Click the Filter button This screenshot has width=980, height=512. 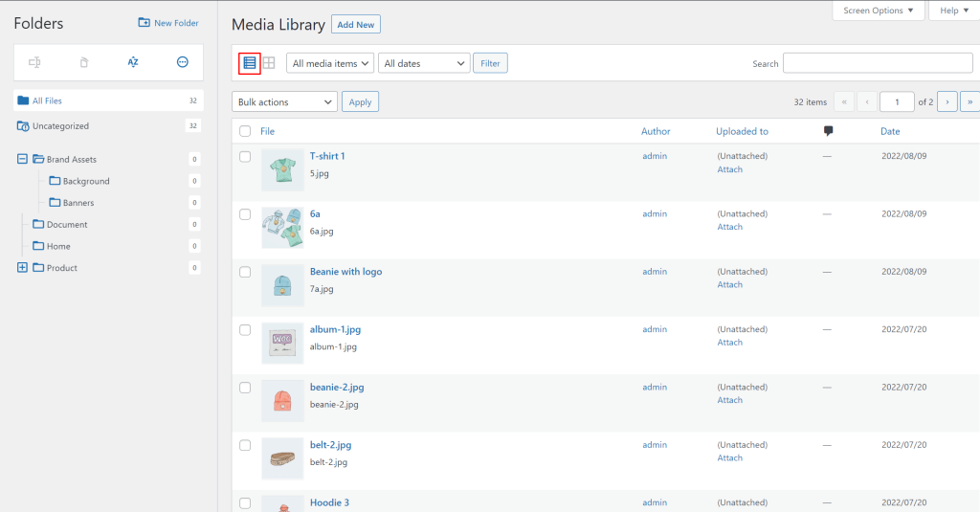click(x=490, y=63)
